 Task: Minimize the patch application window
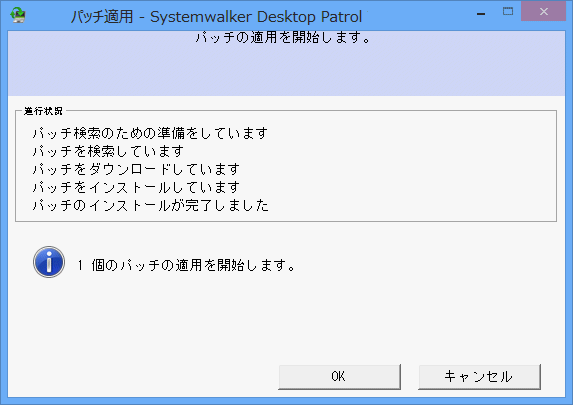coord(481,13)
